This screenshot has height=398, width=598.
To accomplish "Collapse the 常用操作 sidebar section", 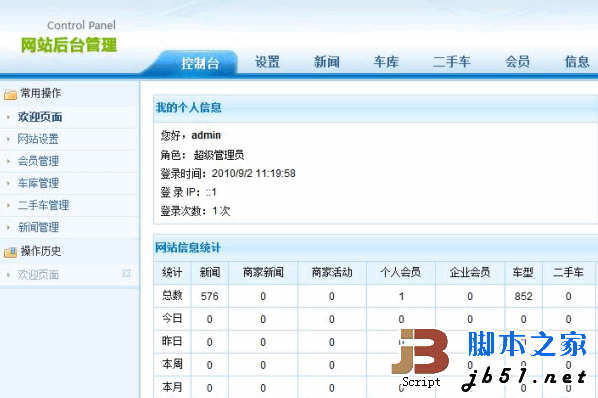I will [x=40, y=93].
